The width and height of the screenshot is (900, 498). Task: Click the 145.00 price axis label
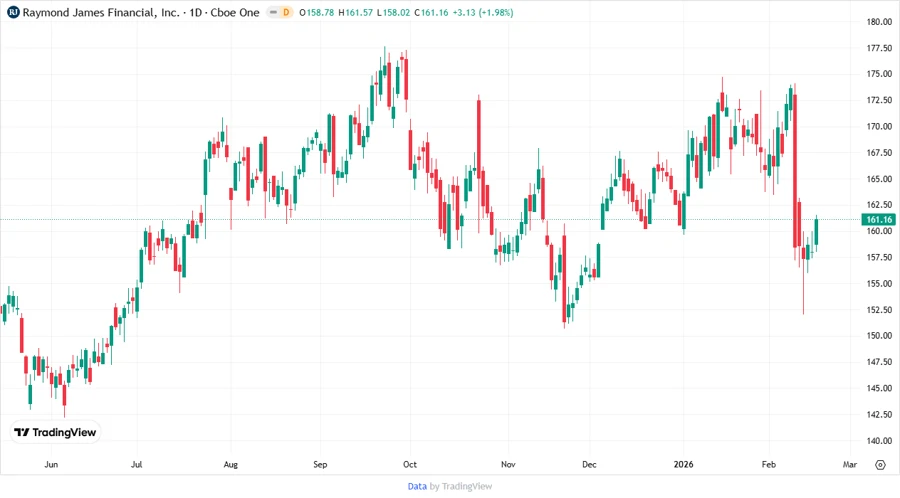[x=879, y=388]
